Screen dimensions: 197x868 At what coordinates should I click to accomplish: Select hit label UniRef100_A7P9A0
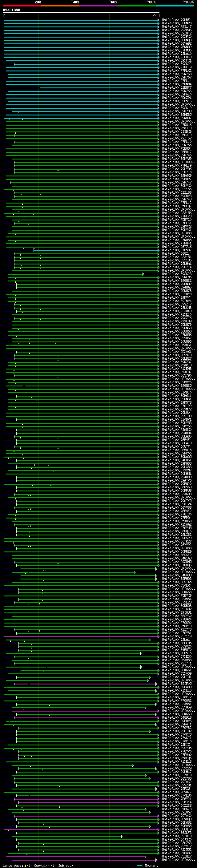click(x=177, y=755)
